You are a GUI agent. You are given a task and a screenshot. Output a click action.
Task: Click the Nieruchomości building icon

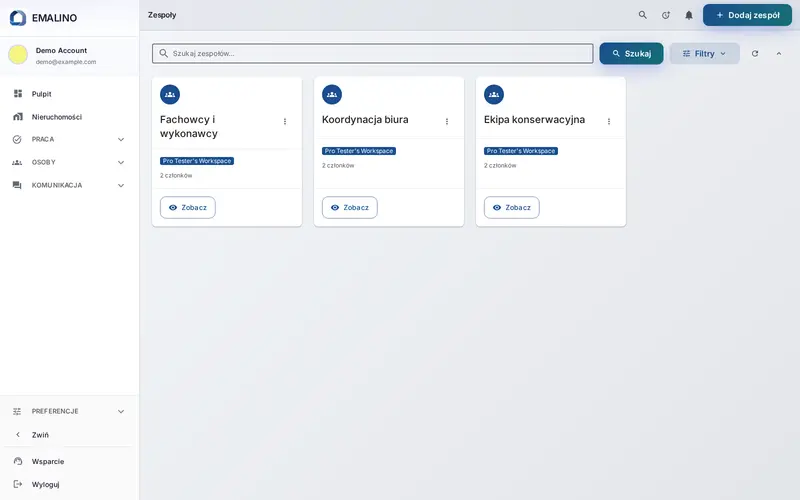coord(18,117)
